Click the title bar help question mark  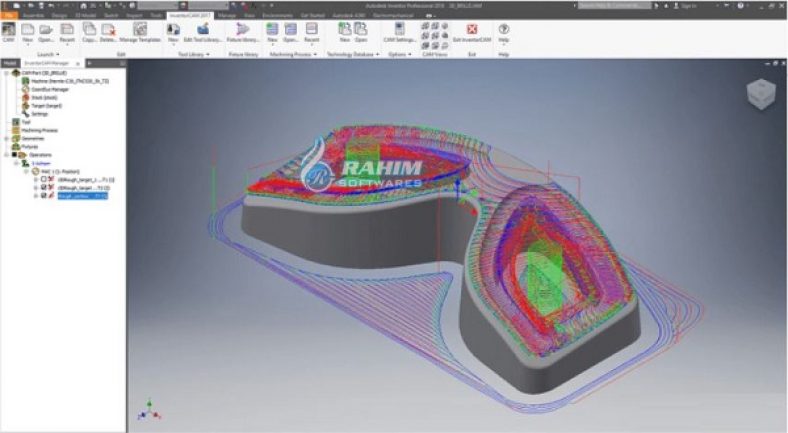tap(740, 6)
